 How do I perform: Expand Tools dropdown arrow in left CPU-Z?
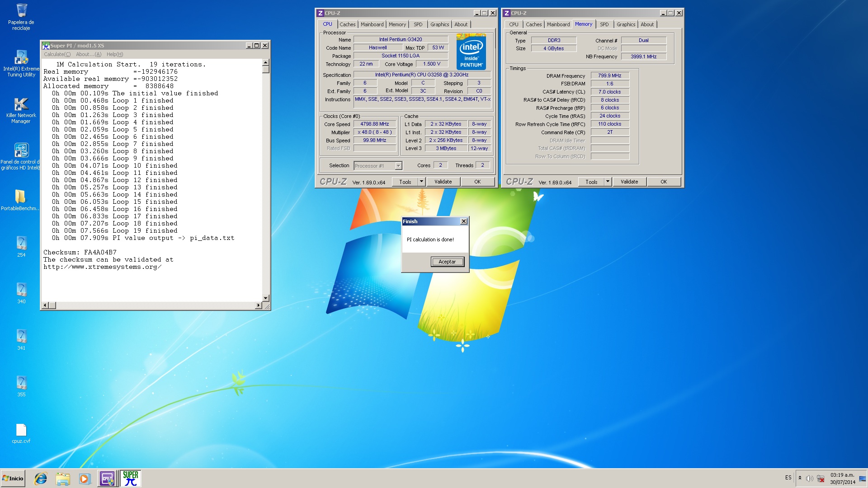421,182
